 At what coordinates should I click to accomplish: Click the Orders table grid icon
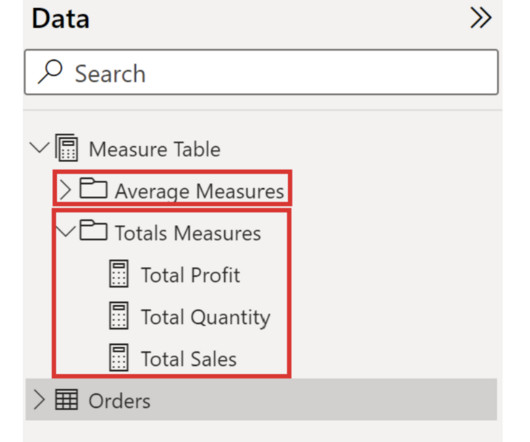click(x=67, y=400)
